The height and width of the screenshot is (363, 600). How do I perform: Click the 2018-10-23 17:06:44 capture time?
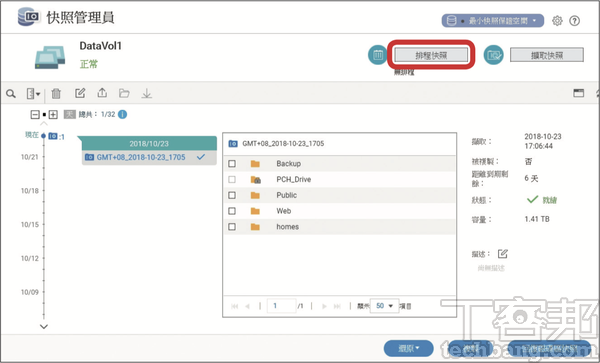tap(543, 141)
